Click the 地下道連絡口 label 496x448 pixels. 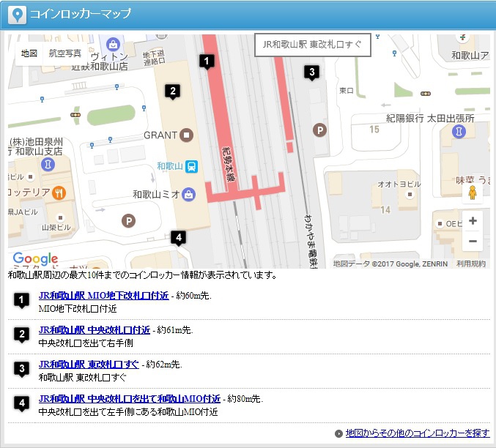(x=154, y=58)
